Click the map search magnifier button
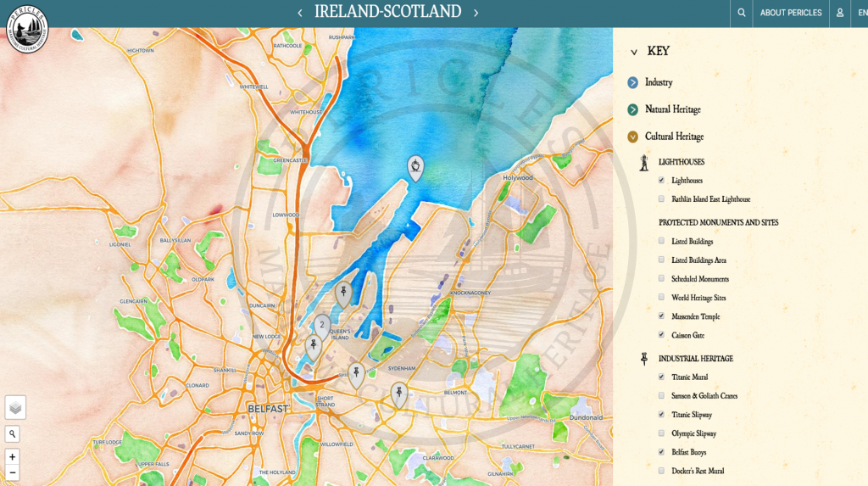This screenshot has height=486, width=868. (12, 434)
